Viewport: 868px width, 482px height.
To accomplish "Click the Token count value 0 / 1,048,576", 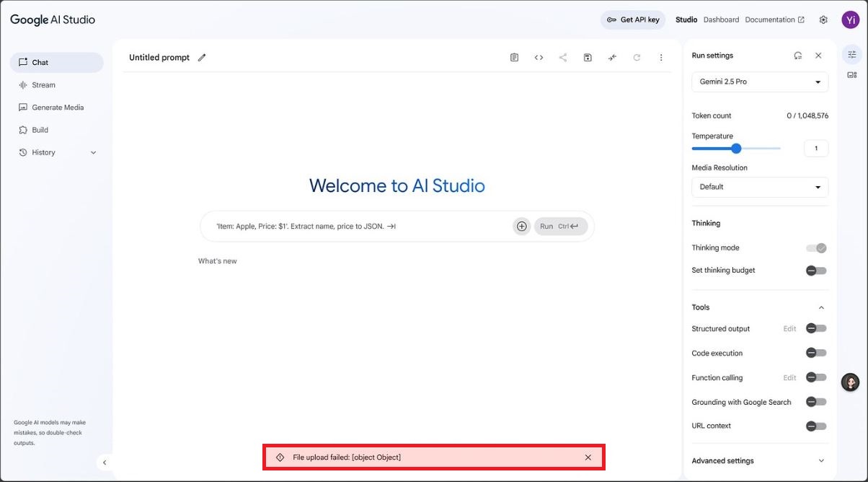I will pyautogui.click(x=807, y=116).
